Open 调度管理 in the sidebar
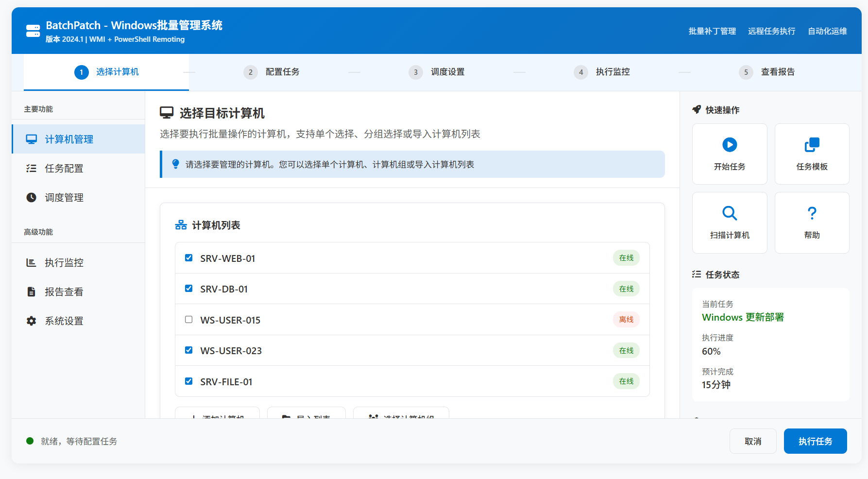The height and width of the screenshot is (479, 868). [x=78, y=198]
